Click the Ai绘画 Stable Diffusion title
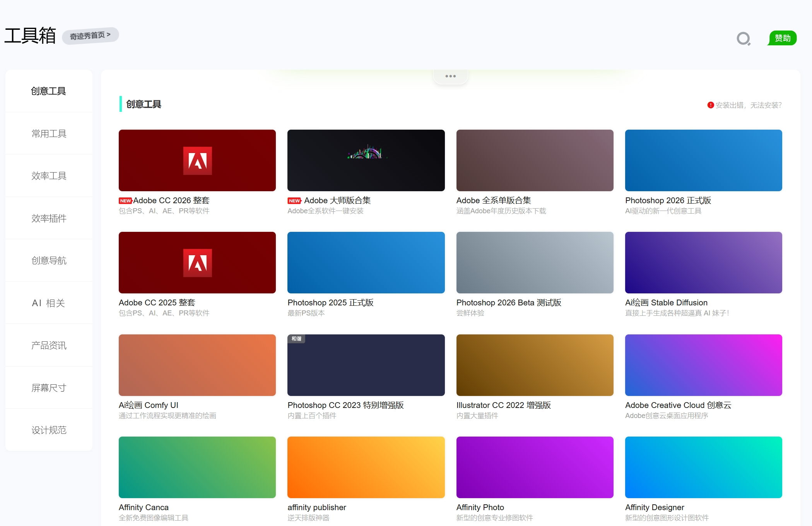This screenshot has width=812, height=526. pyautogui.click(x=666, y=303)
